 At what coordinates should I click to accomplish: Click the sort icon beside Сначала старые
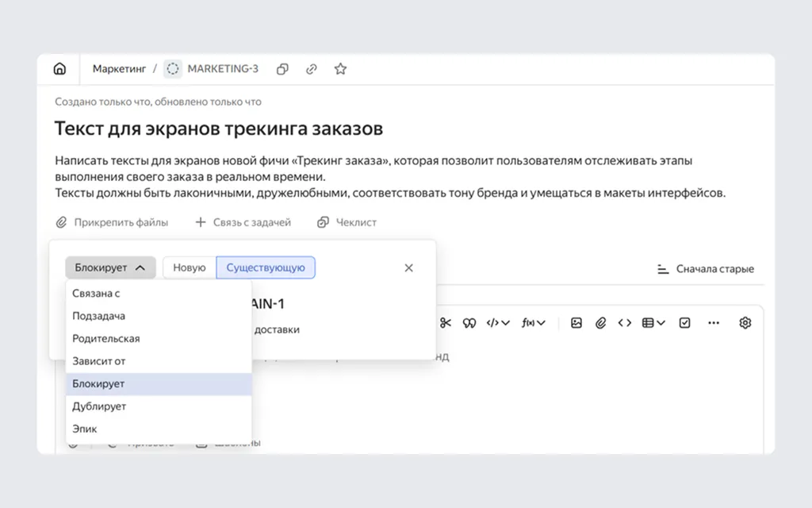tap(663, 269)
